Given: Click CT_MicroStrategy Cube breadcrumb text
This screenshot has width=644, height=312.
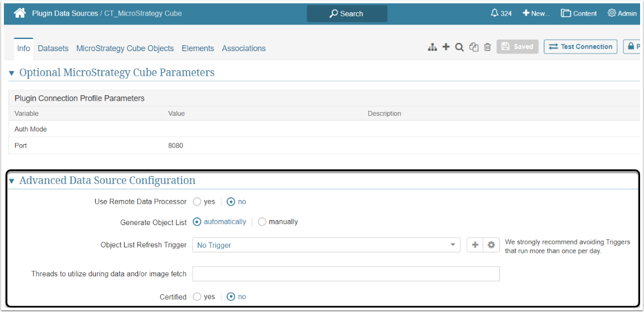Looking at the screenshot, I should point(143,13).
